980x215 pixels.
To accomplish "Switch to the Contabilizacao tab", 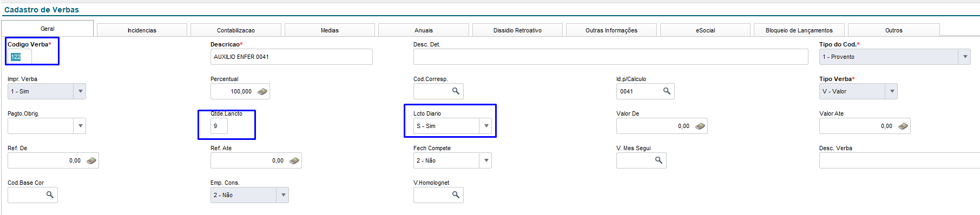I will click(x=236, y=30).
